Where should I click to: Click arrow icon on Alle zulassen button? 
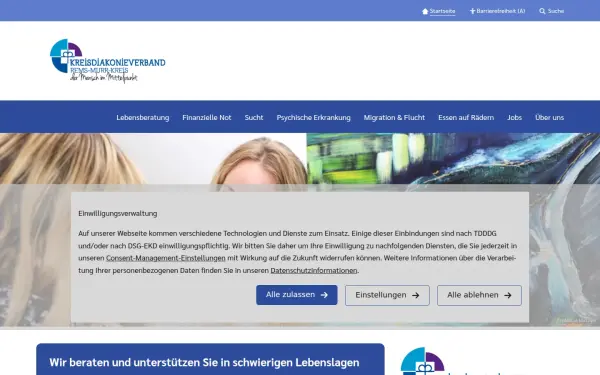click(x=324, y=295)
